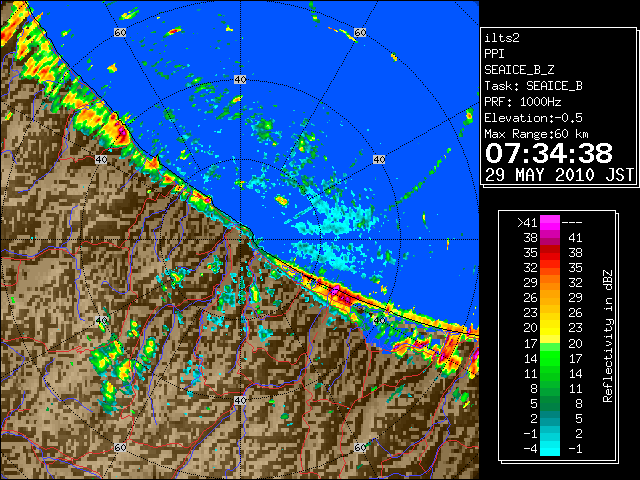
Task: Click the 'SEAICE_B_Z' product name
Action: (519, 70)
